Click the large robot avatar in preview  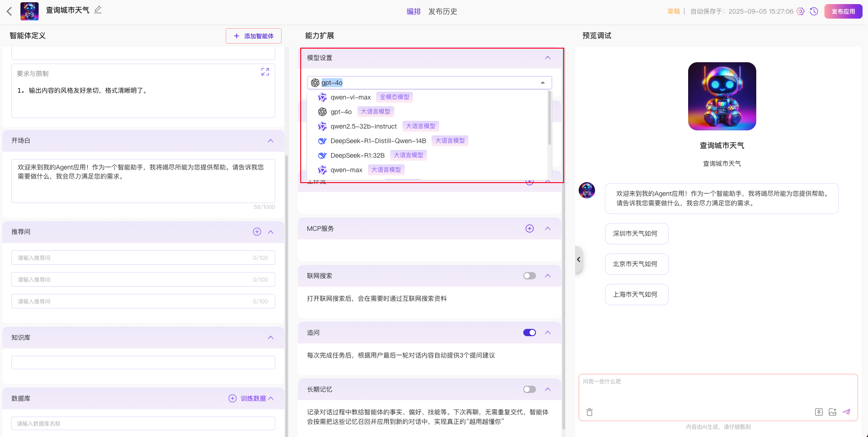(722, 96)
